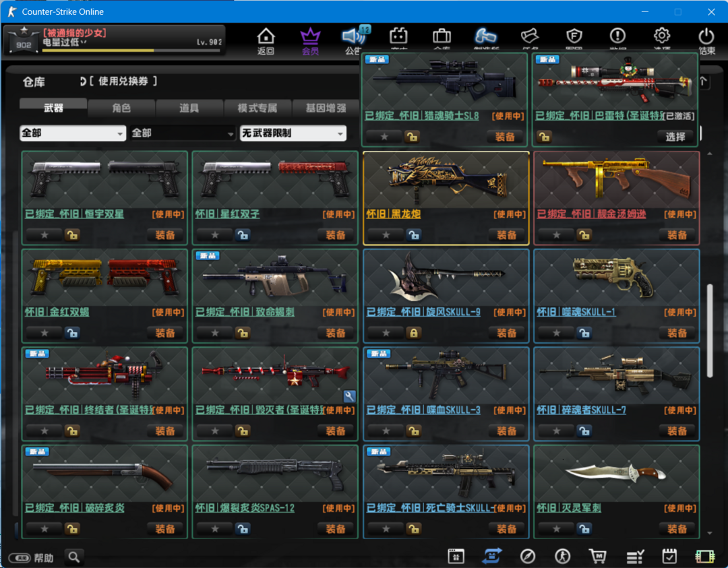Open the exclamation mark report icon
Screen dimensions: 728x568
click(x=617, y=36)
